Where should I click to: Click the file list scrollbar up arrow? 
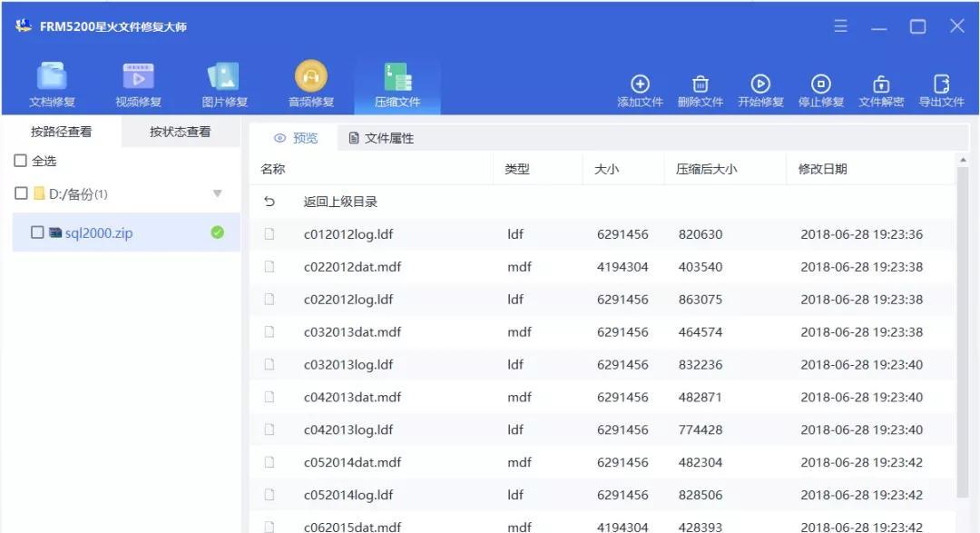tap(963, 160)
